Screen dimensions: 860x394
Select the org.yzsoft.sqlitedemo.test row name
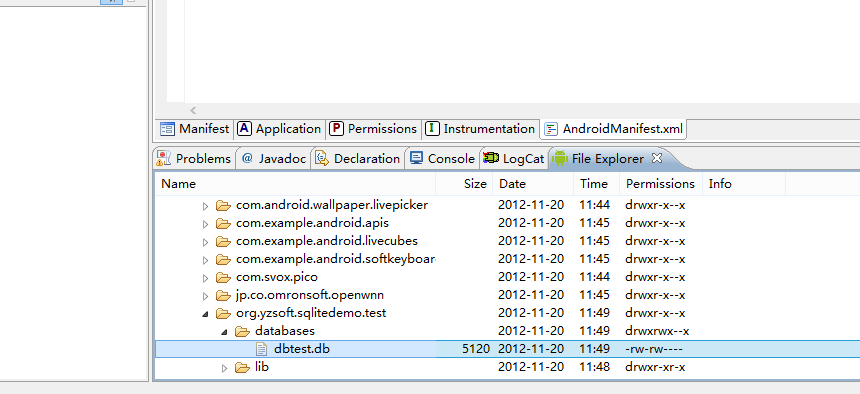(x=311, y=313)
